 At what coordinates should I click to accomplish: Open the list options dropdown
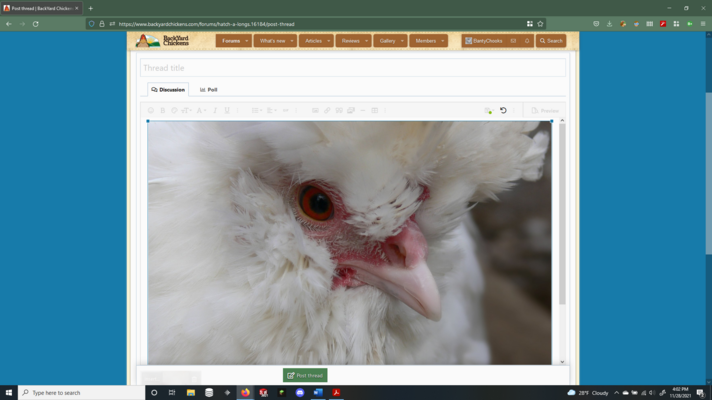pos(257,110)
